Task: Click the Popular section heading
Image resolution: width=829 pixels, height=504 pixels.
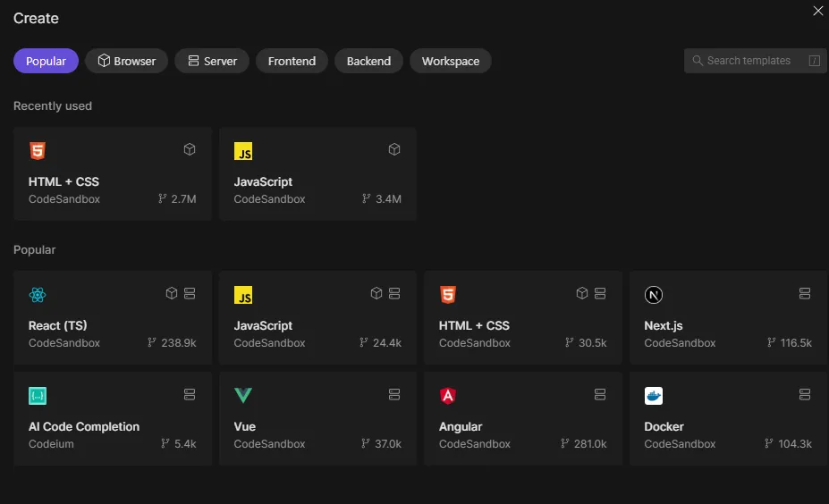Action: coord(34,249)
